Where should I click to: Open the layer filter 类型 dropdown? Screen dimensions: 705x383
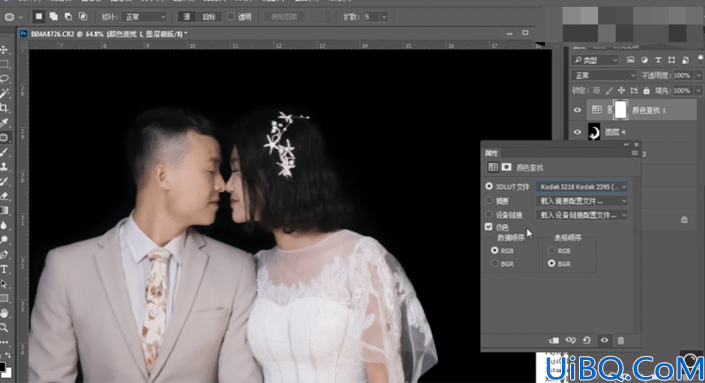tap(595, 60)
